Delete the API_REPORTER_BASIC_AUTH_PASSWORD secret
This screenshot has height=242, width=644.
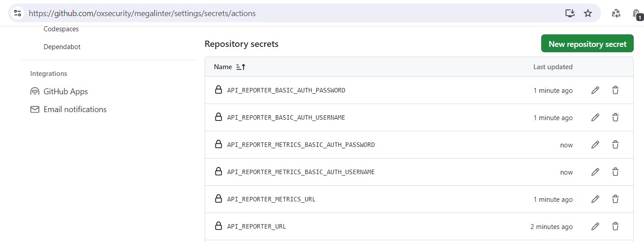[615, 90]
